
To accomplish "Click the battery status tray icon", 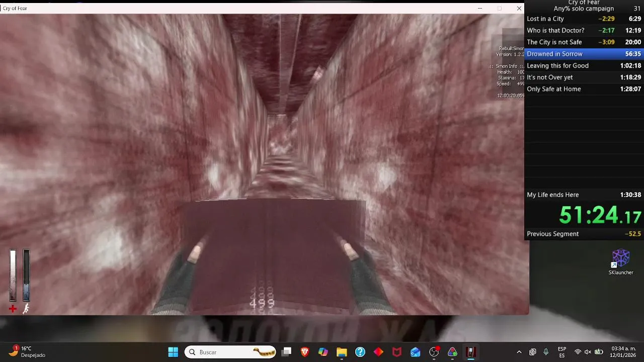I will click(x=599, y=352).
